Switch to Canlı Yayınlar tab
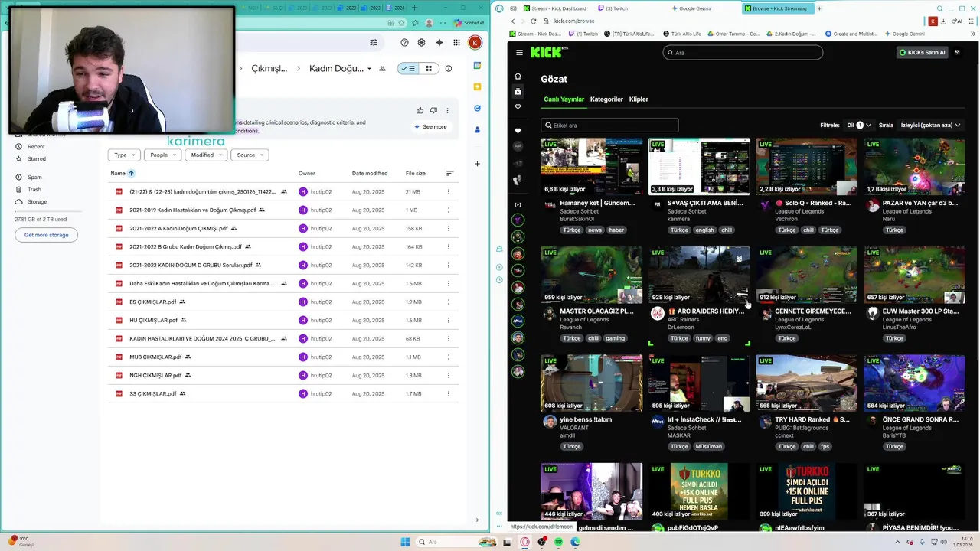The height and width of the screenshot is (551, 980). point(563,99)
